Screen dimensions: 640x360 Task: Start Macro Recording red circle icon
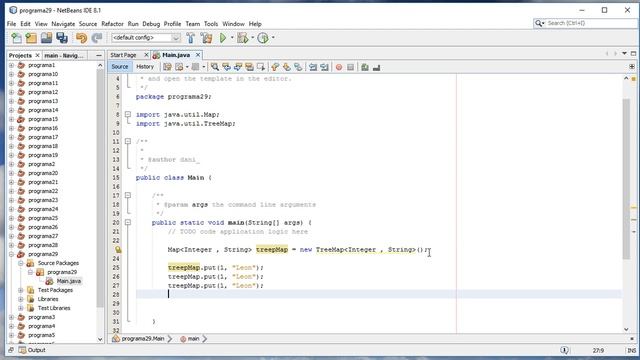coord(339,67)
